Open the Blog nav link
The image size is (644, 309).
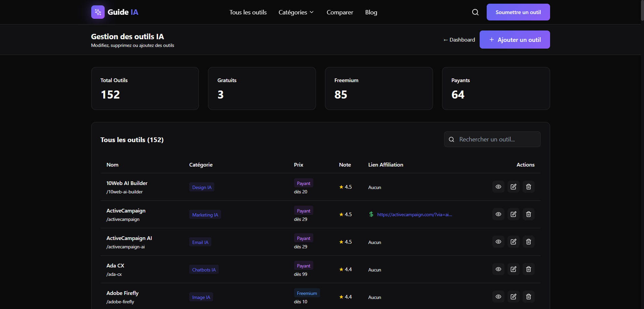371,12
